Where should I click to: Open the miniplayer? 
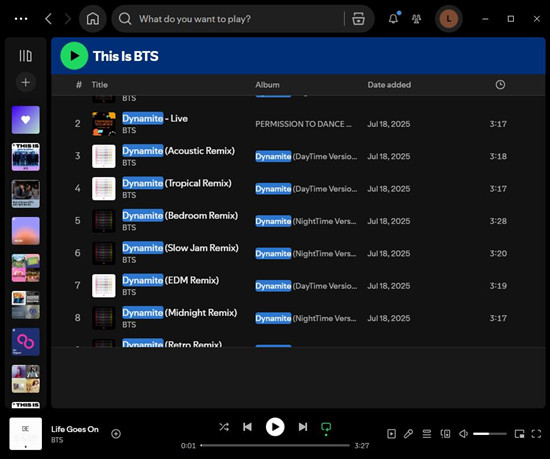coord(519,434)
